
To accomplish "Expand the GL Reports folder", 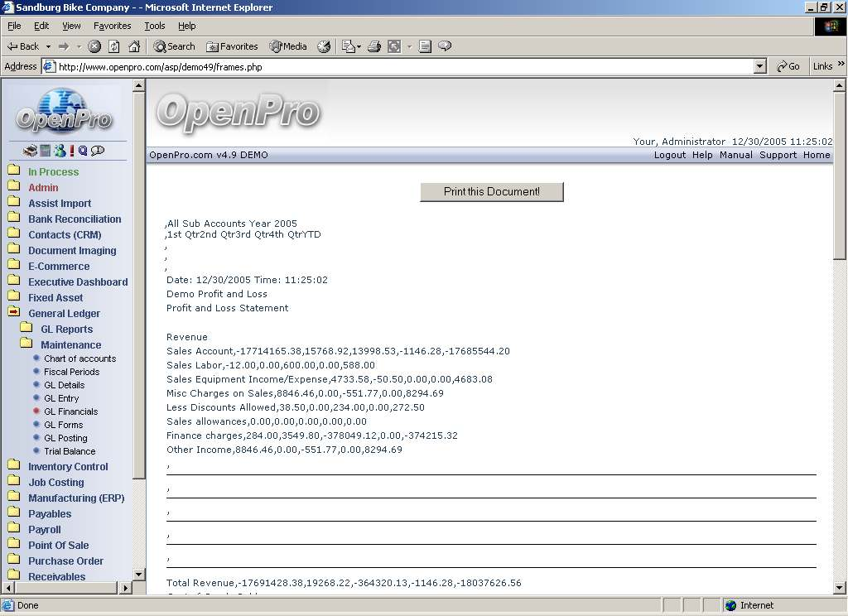I will 26,329.
